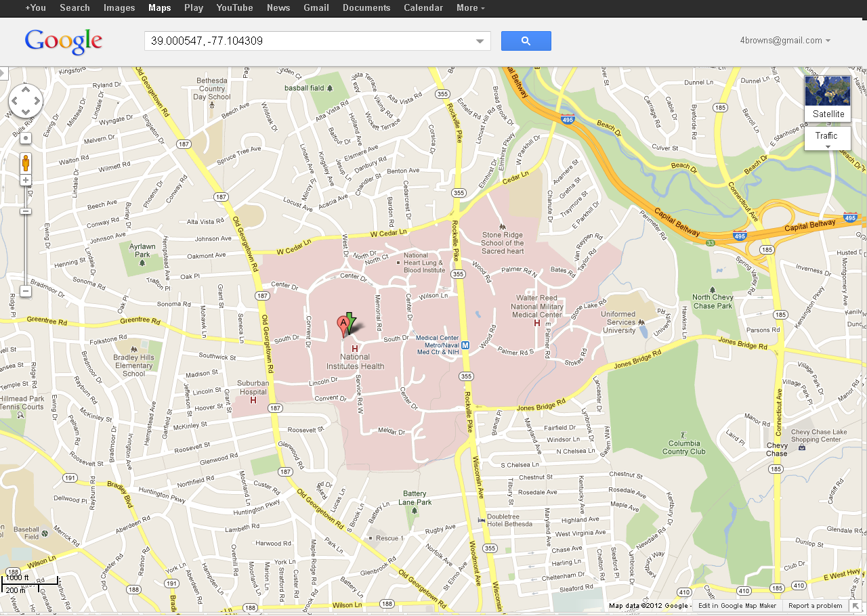Click the I-495 shield near Beach Dr
The height and width of the screenshot is (616, 867).
(567, 119)
